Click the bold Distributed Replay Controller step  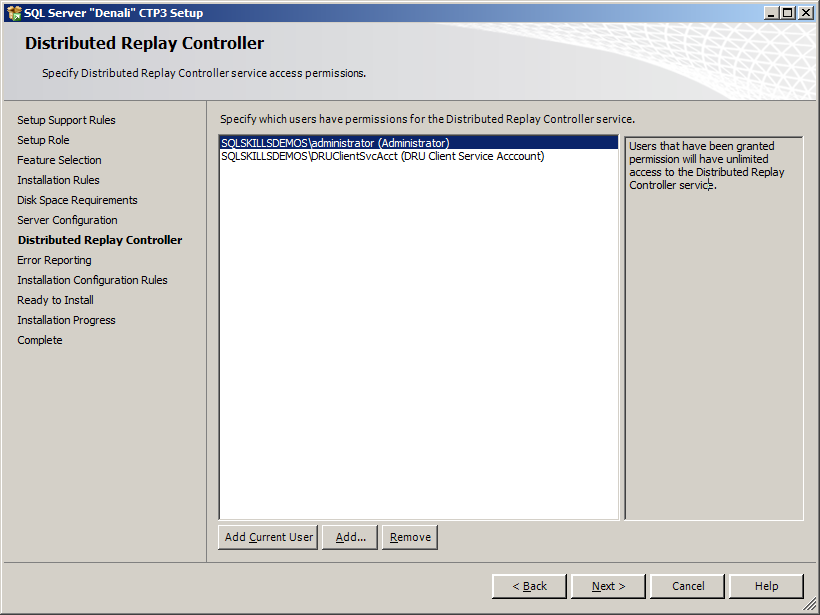100,240
